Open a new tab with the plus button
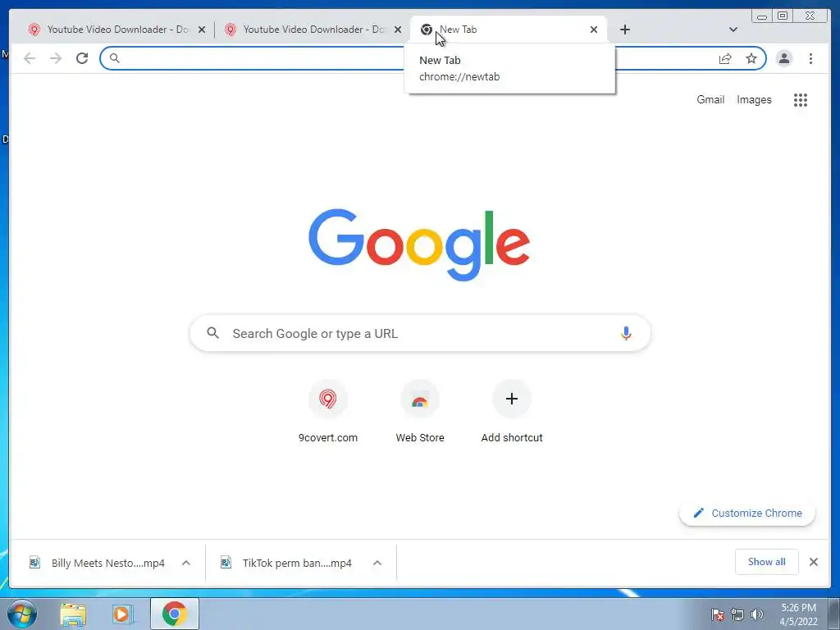The width and height of the screenshot is (840, 630). [x=624, y=30]
